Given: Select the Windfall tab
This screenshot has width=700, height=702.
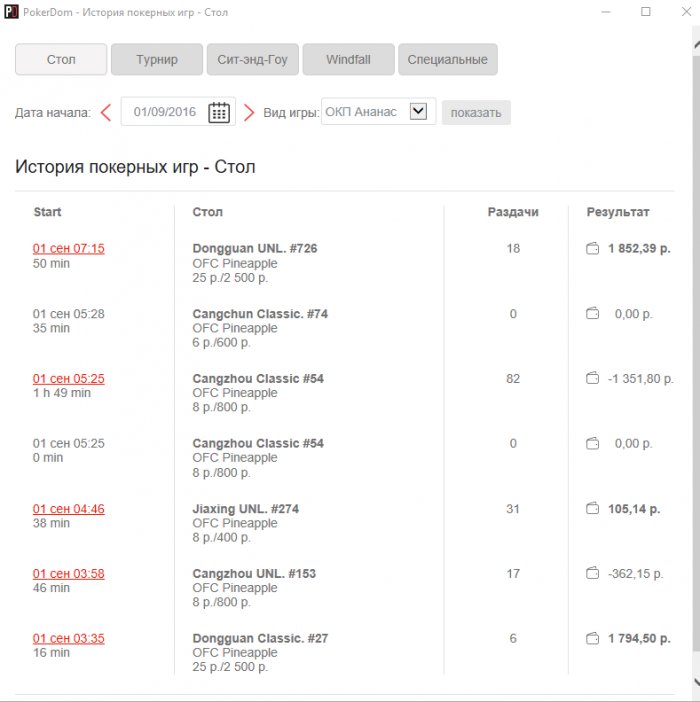Looking at the screenshot, I should pos(348,60).
